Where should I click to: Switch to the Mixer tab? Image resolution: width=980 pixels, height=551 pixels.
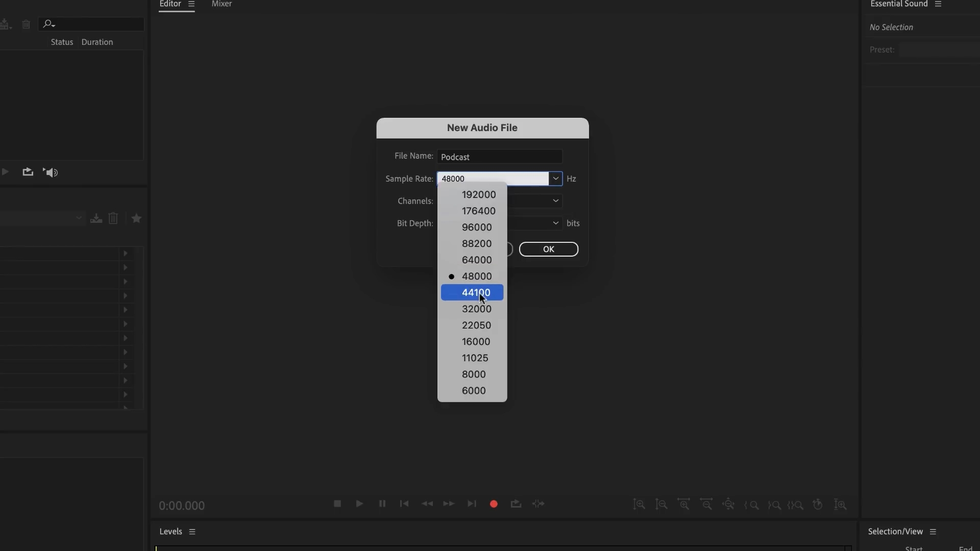(x=222, y=4)
